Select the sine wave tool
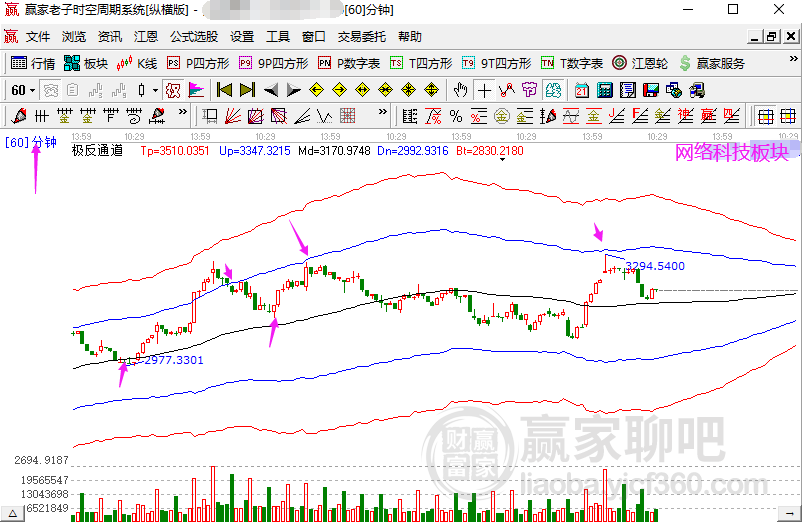Viewport: 802px width, 522px height. coord(571,116)
